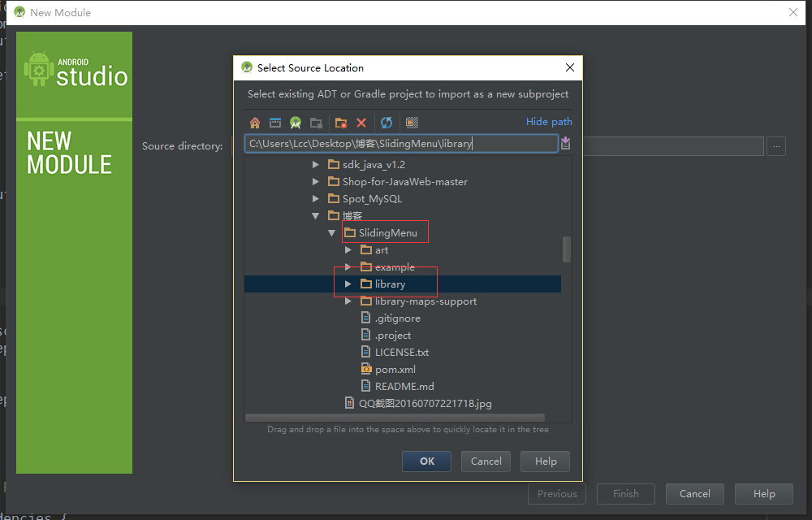Screen dimensions: 812x520
Task: Click the Desktop directory toolbar icon
Action: [x=275, y=123]
